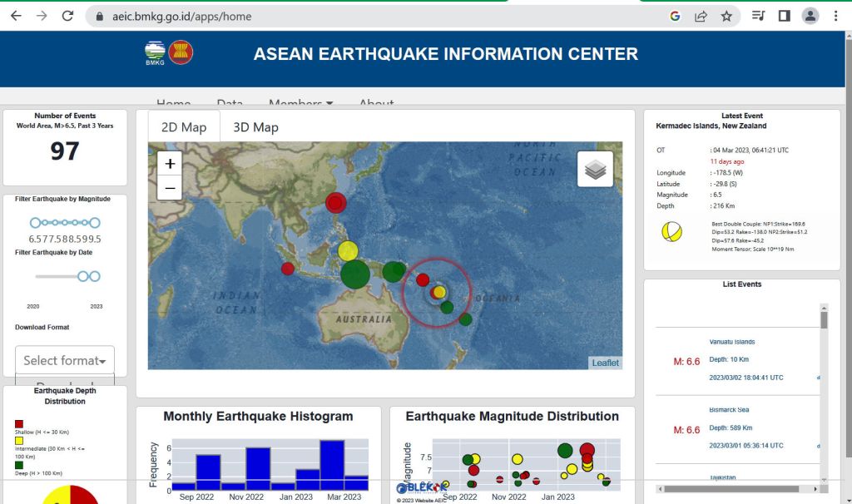This screenshot has width=852, height=504.
Task: Open the Vanuatu Islands event entry
Action: (x=732, y=342)
